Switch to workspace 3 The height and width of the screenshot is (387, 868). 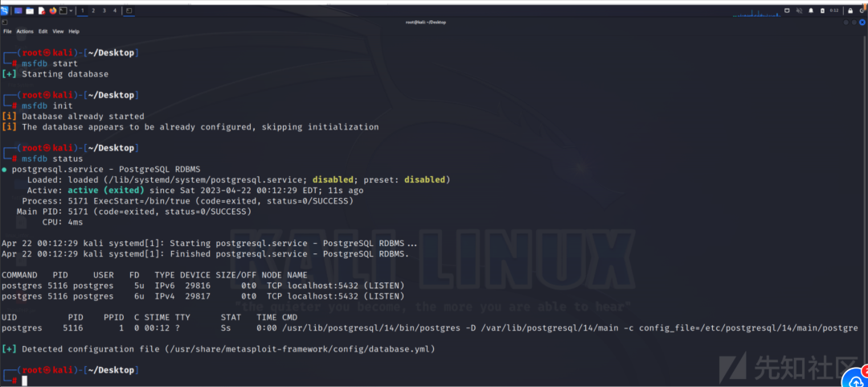tap(104, 10)
